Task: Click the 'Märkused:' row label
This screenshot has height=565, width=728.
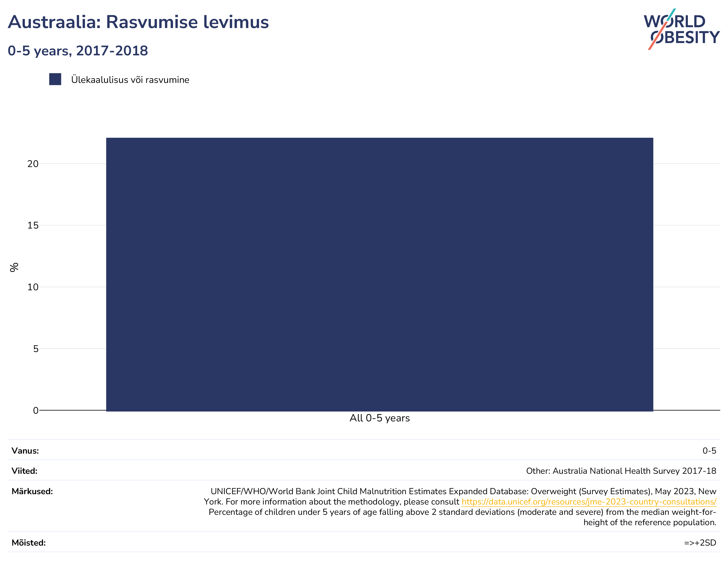Action: (32, 491)
